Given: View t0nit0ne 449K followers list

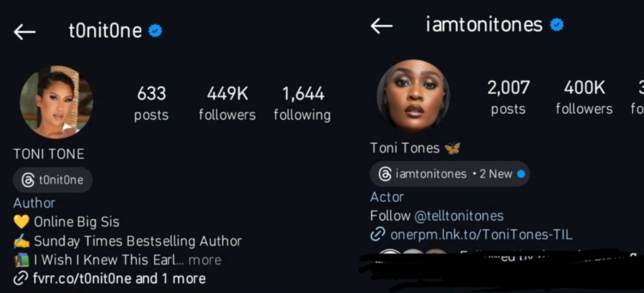Looking at the screenshot, I should (x=227, y=104).
